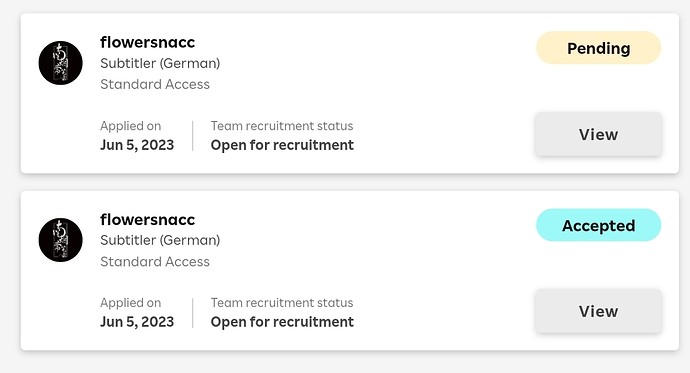Click Team recruitment status label in the Pending card
690x373 pixels.
pyautogui.click(x=282, y=126)
